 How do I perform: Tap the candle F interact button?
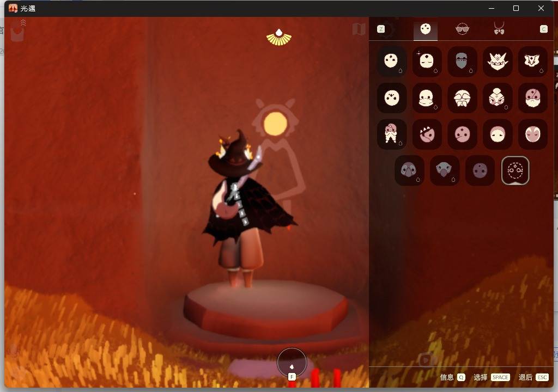292,364
